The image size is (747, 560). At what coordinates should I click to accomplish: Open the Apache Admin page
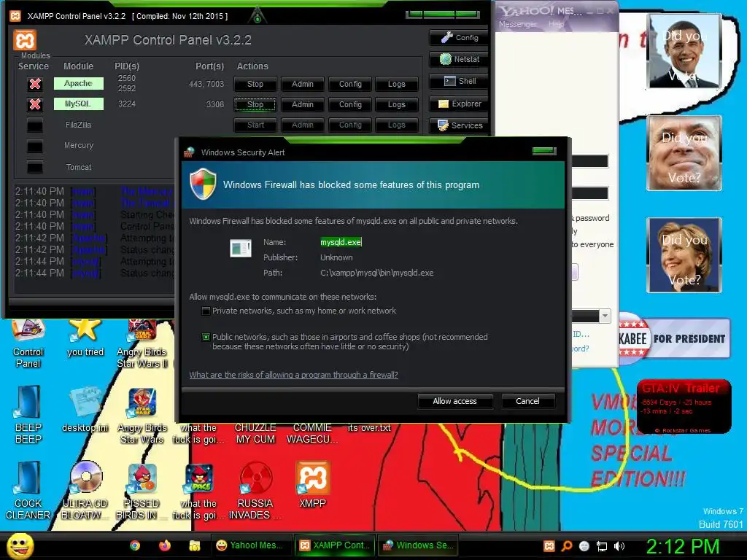[x=303, y=84]
